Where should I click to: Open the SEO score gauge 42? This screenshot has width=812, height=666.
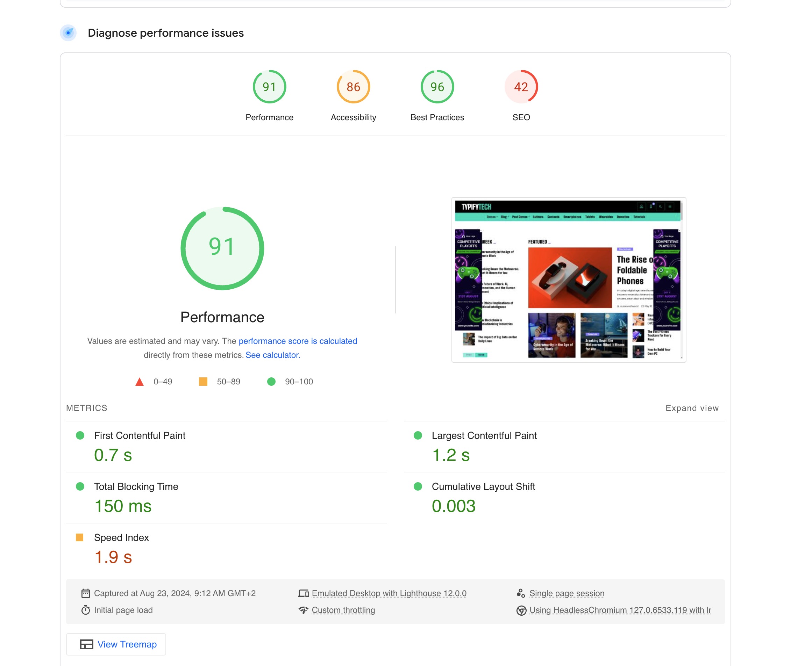pos(521,87)
